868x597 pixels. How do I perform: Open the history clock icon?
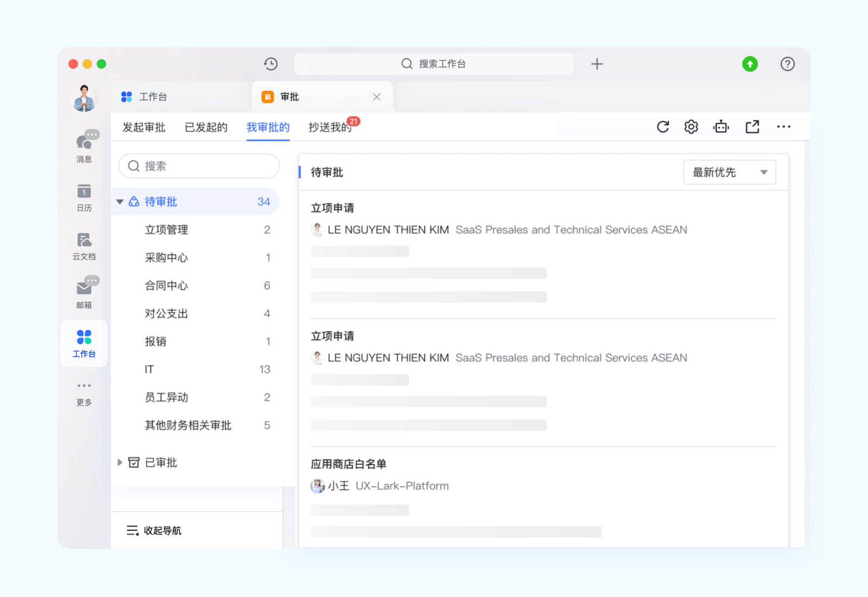271,64
